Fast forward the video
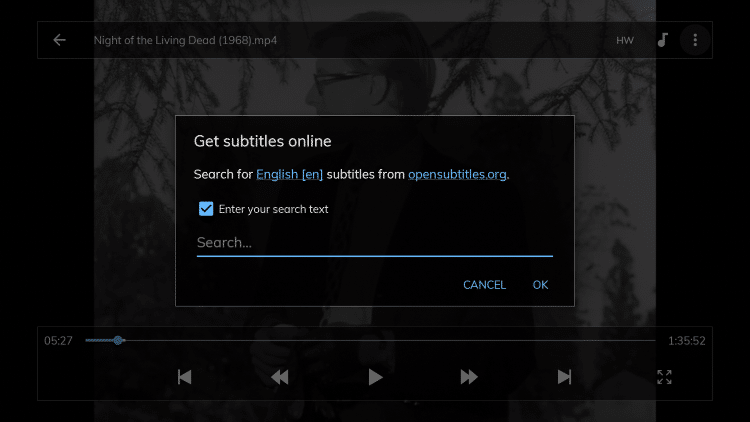 click(x=469, y=377)
